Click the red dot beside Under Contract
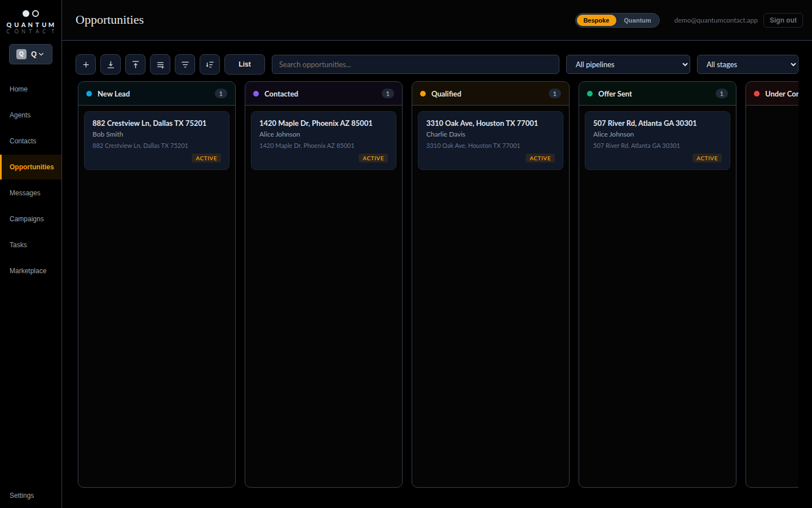Screen dimensions: 812x508 point(757,94)
